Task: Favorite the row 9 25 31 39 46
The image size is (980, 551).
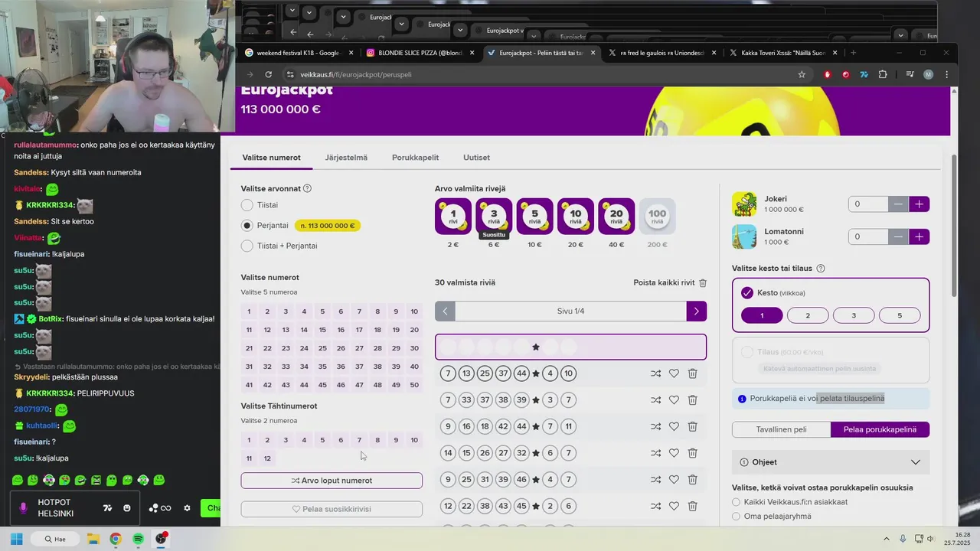Action: [674, 480]
